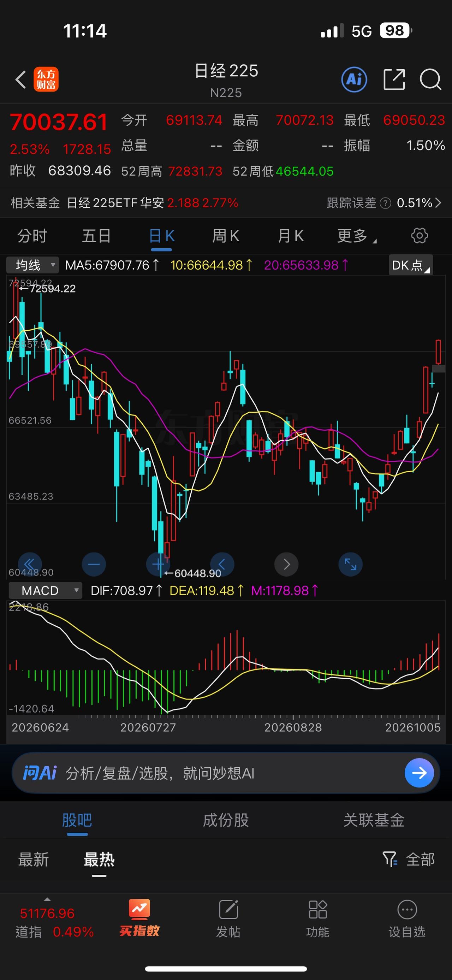This screenshot has height=980, width=452.
Task: Switch to 周K tab
Action: coord(226,236)
